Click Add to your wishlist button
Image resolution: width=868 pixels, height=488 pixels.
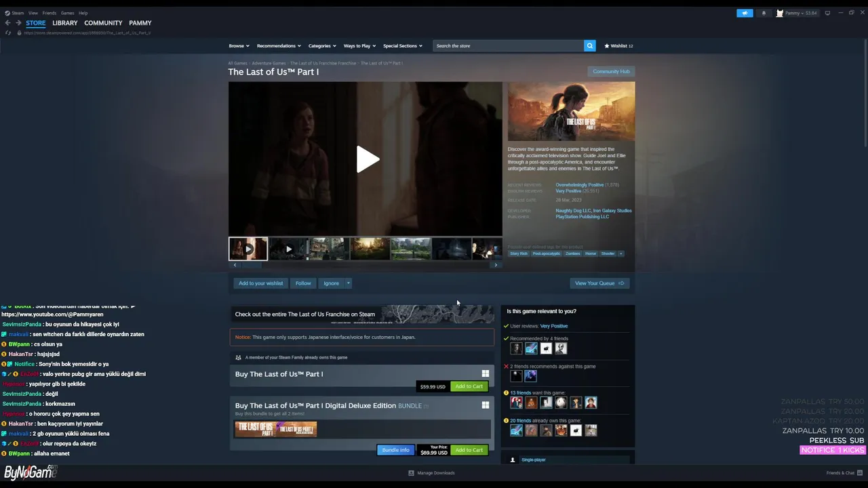point(261,283)
